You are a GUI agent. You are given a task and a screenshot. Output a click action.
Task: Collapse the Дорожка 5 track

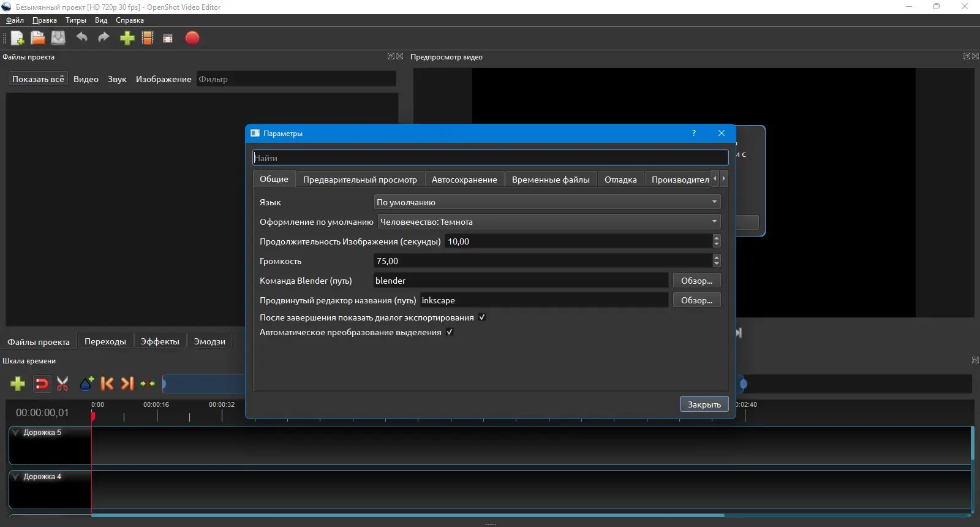16,433
